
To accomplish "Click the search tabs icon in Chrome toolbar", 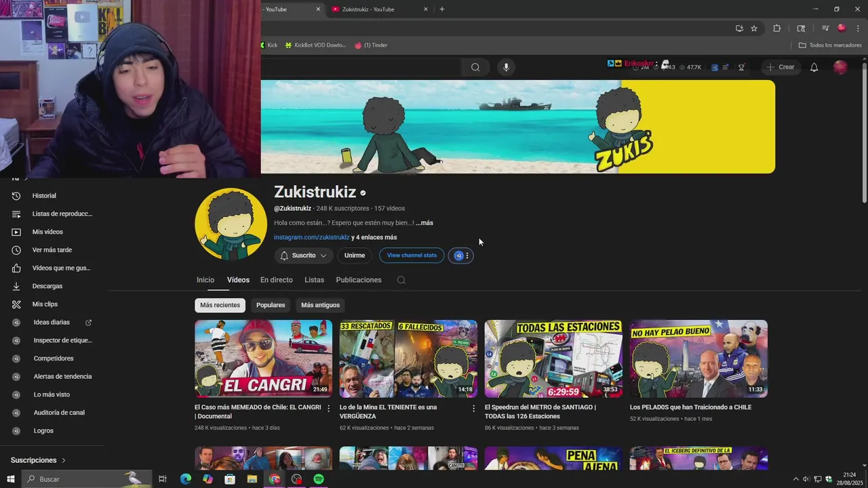I will click(x=801, y=28).
